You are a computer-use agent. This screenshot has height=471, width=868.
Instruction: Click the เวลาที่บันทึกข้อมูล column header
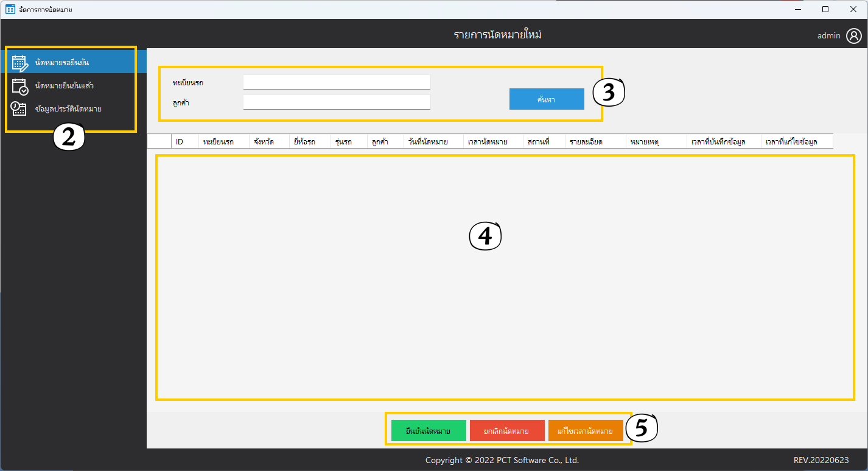719,141
